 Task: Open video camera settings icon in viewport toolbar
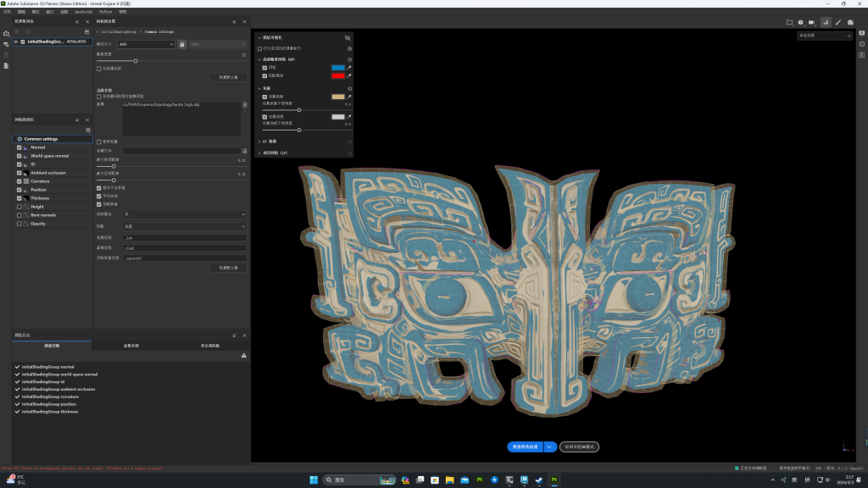812,22
